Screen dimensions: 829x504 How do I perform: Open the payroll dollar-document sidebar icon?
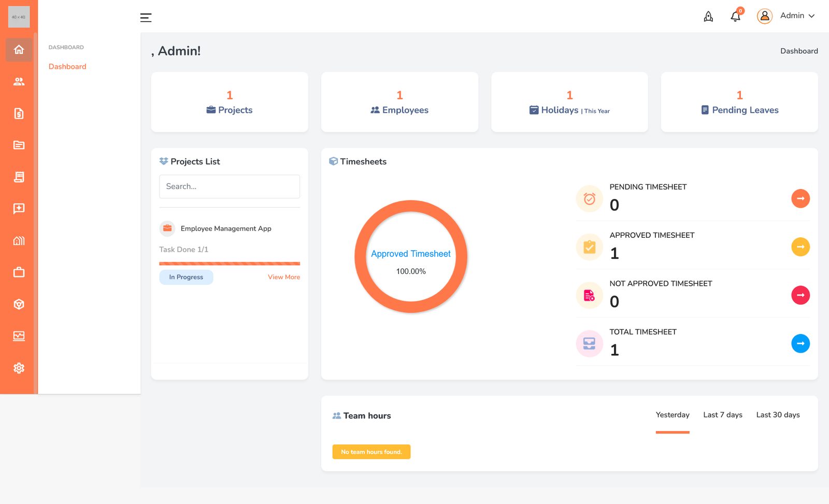point(19,113)
